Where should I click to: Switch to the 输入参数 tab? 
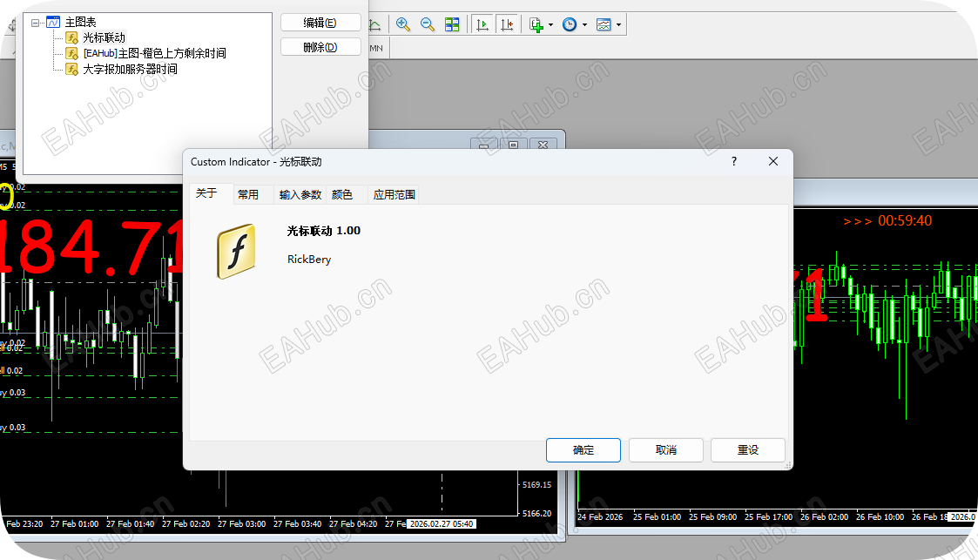pyautogui.click(x=300, y=194)
